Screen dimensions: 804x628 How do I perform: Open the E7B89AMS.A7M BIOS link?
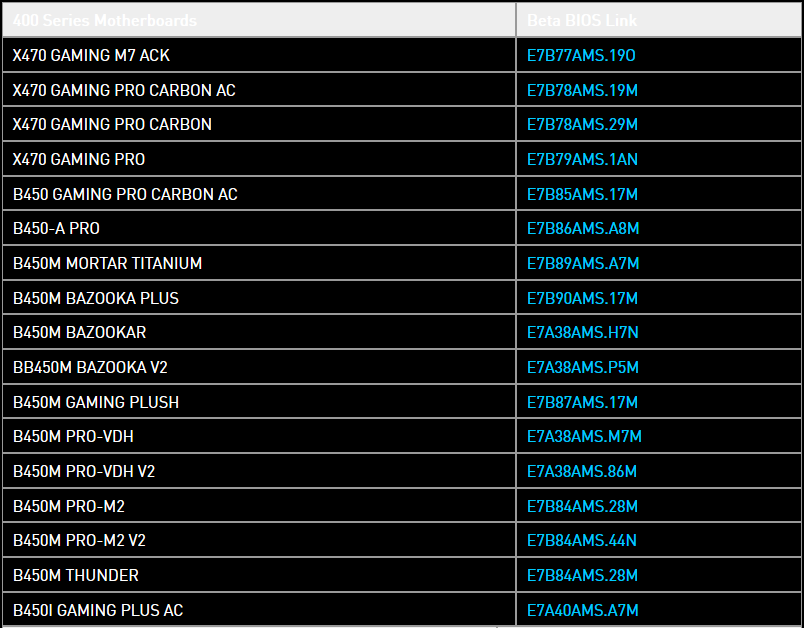[x=583, y=264]
